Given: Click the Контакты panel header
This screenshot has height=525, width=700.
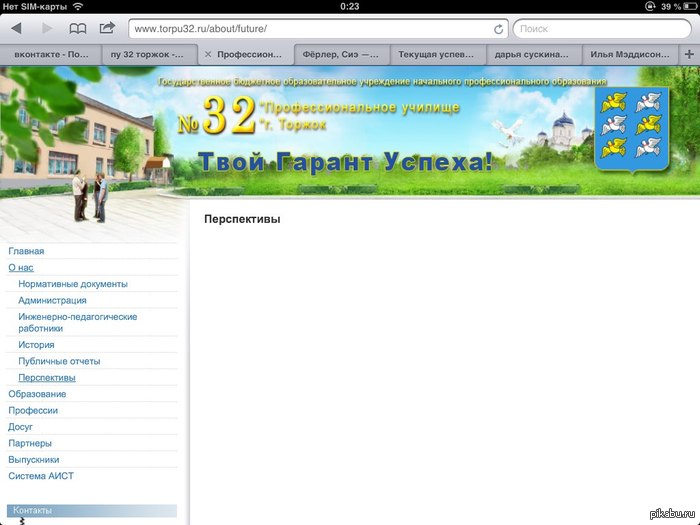Looking at the screenshot, I should click(92, 510).
